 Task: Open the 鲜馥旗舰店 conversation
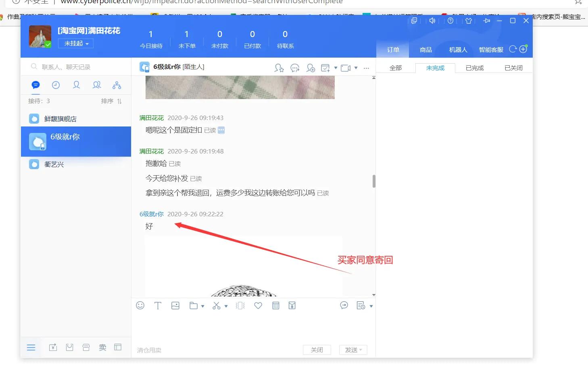[60, 118]
